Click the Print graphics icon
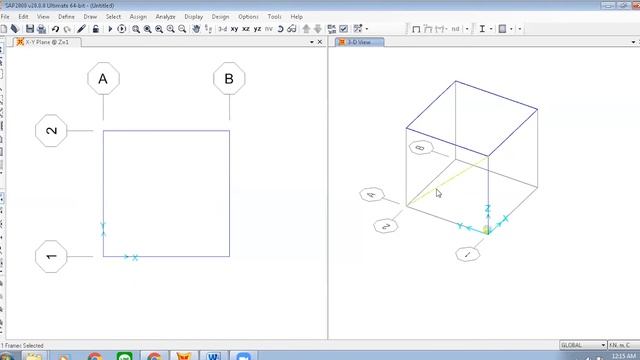The image size is (640, 360). [42, 29]
